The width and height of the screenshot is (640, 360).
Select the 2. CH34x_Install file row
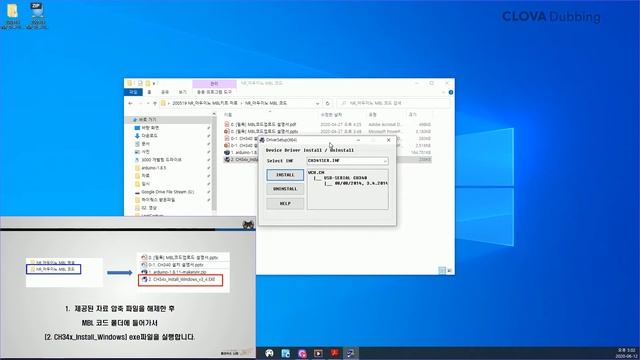[x=242, y=159]
